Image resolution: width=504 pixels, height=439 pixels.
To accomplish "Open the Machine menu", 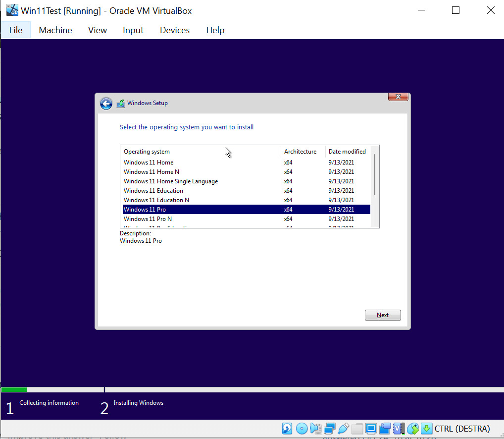I will point(55,30).
